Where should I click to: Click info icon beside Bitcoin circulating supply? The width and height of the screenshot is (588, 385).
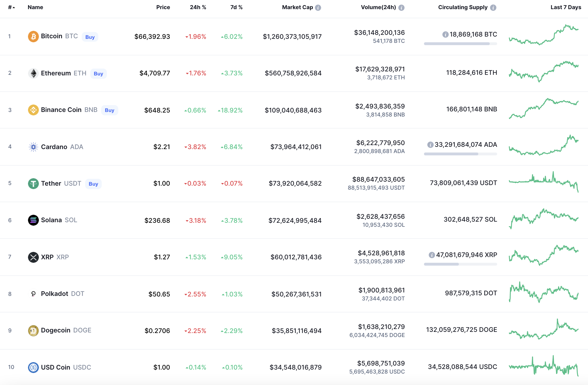click(445, 35)
